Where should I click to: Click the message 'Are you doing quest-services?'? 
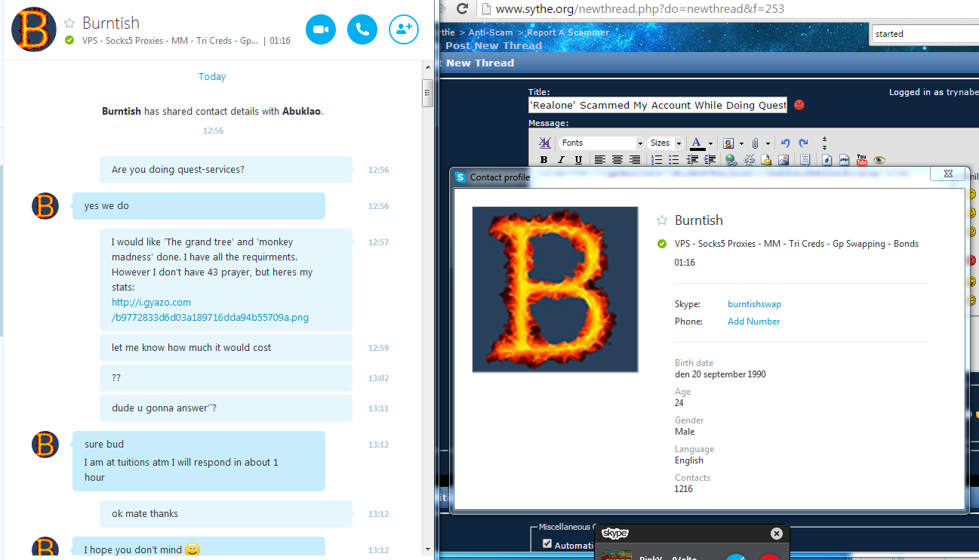[226, 170]
